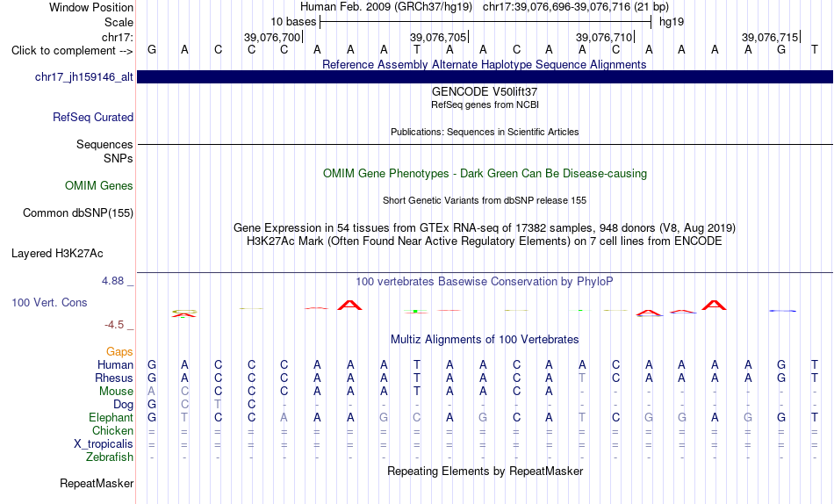Select the dark blue chr17_jh159146_alt alignment bar
This screenshot has height=504, width=834.
tap(485, 77)
